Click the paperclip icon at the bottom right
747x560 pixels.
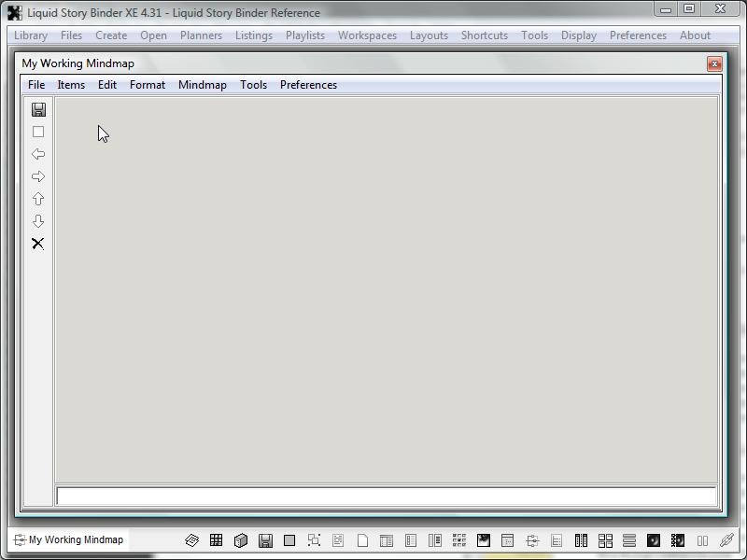tap(726, 540)
